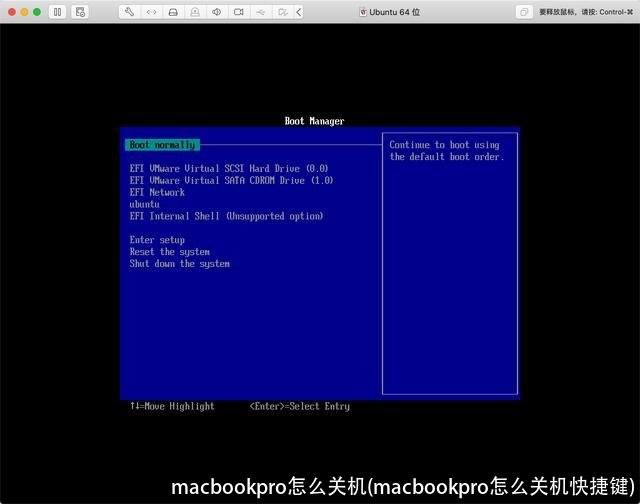Click the Move Highlight hint text
The width and height of the screenshot is (640, 504).
pos(172,406)
